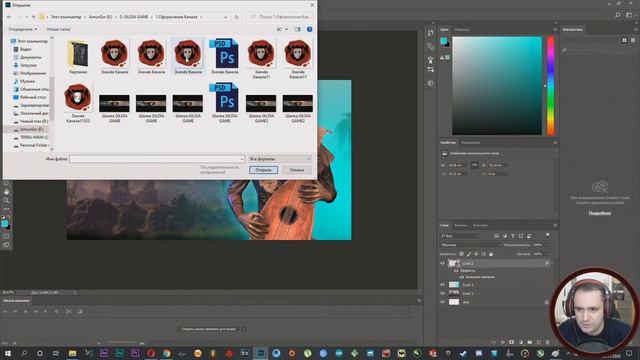Switch to the Swatches tab beside Color
Viewport: 640px width, 360px height.
(462, 29)
